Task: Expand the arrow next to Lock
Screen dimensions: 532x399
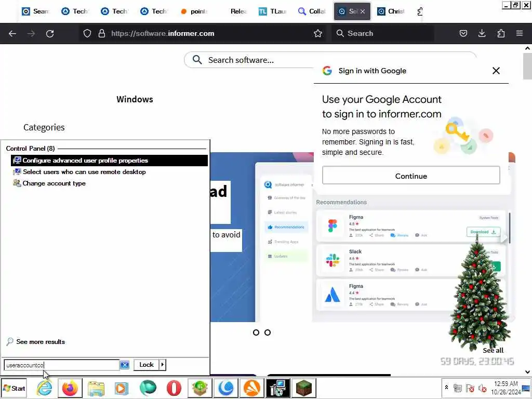Action: (x=163, y=365)
